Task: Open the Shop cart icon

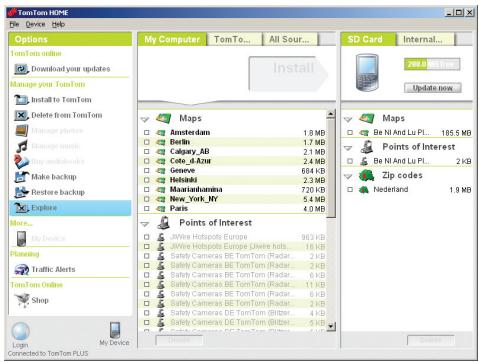Action: pos(23,300)
